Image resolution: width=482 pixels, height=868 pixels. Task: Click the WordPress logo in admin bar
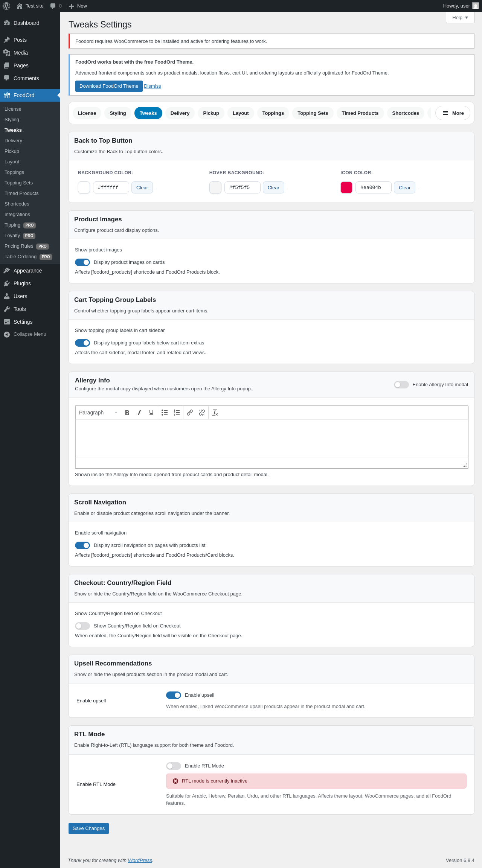[x=6, y=6]
